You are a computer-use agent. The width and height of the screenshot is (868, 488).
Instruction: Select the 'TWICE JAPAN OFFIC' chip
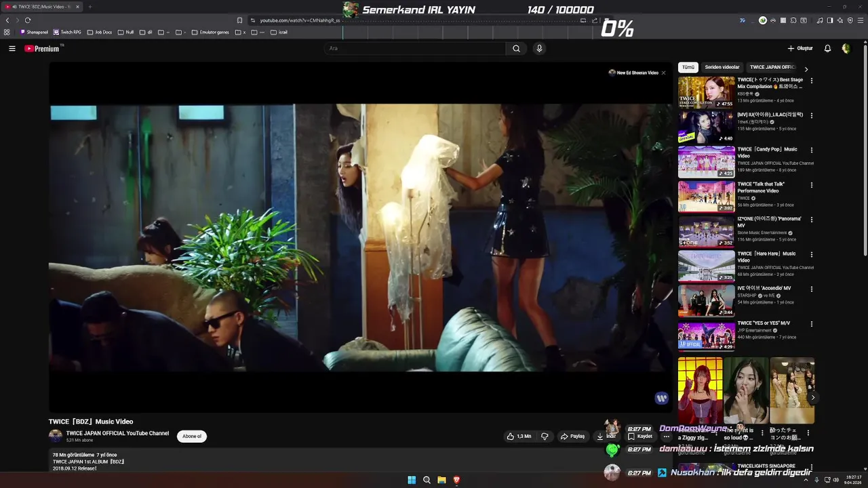772,67
